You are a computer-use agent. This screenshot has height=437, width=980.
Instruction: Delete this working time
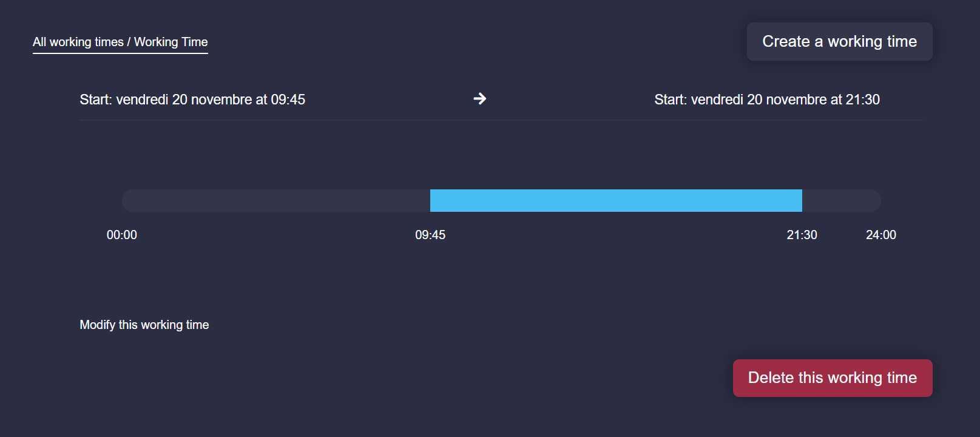point(833,378)
